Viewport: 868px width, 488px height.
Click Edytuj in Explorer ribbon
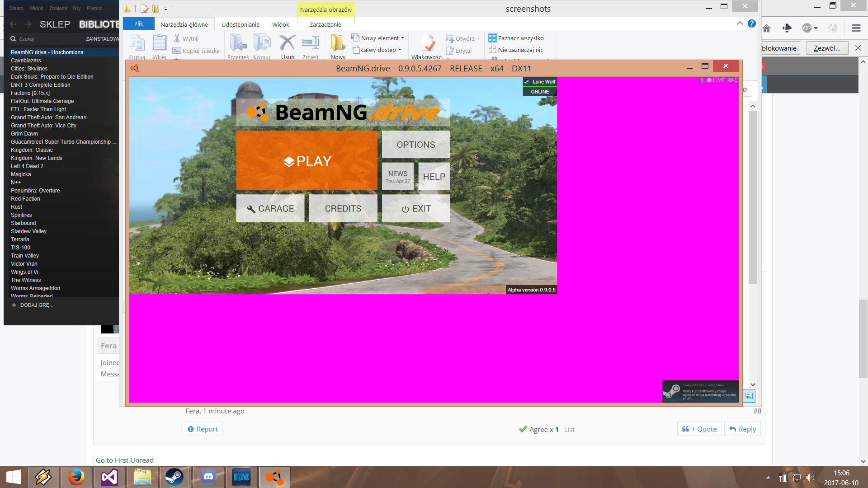click(459, 51)
